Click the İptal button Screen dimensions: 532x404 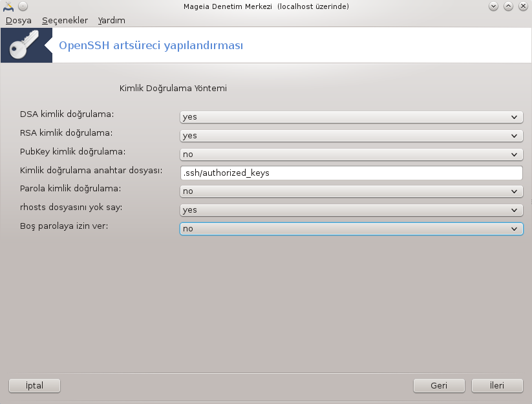pyautogui.click(x=34, y=386)
